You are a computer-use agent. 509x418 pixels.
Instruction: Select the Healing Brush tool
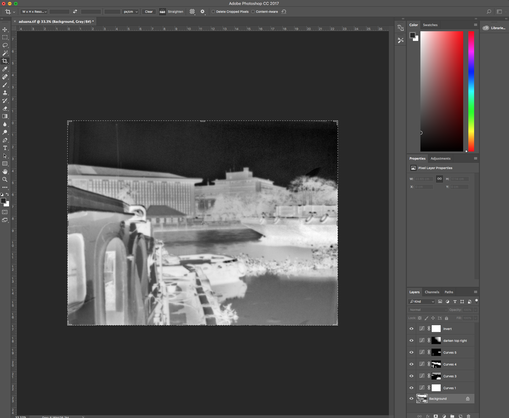coord(5,77)
